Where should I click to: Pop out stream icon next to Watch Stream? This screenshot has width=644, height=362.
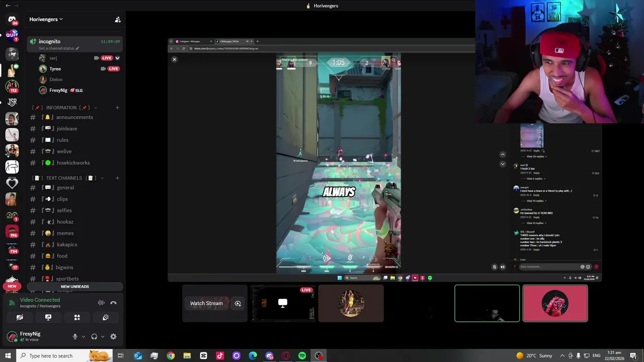pos(238,303)
